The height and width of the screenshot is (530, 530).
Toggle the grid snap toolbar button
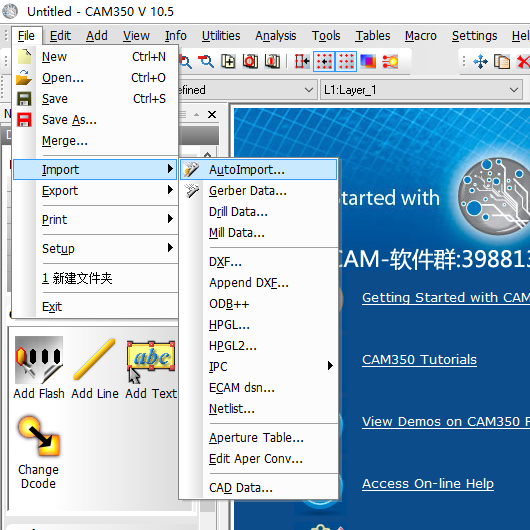324,62
